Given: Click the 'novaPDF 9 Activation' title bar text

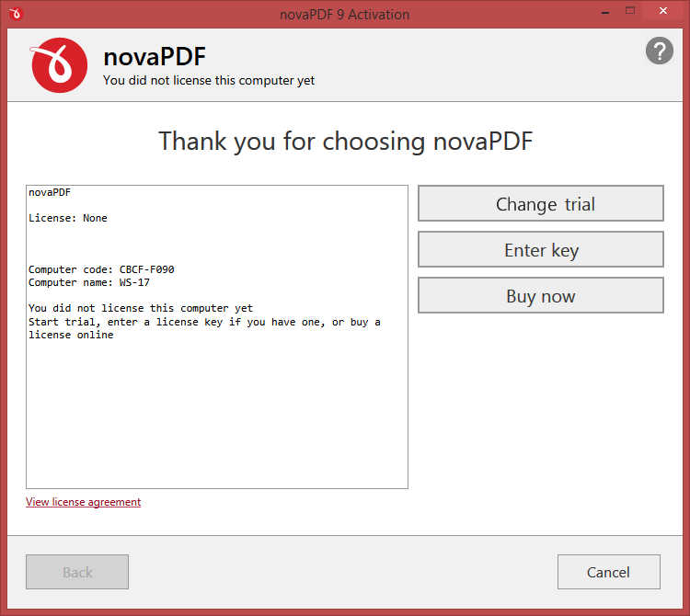Looking at the screenshot, I should [345, 15].
